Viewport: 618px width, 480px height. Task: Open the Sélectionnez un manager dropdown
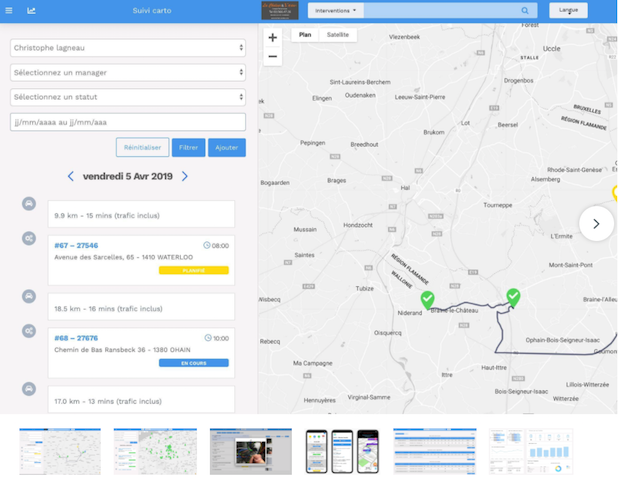tap(128, 73)
